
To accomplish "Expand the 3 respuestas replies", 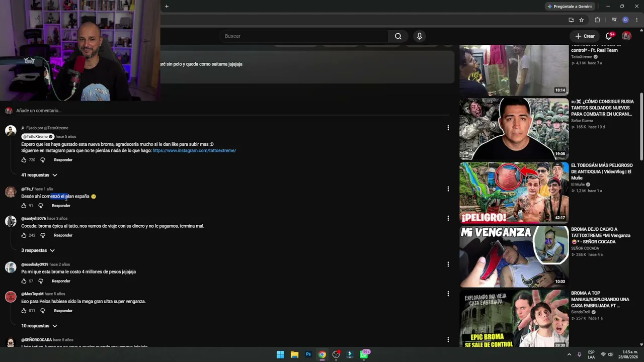I will (38, 250).
